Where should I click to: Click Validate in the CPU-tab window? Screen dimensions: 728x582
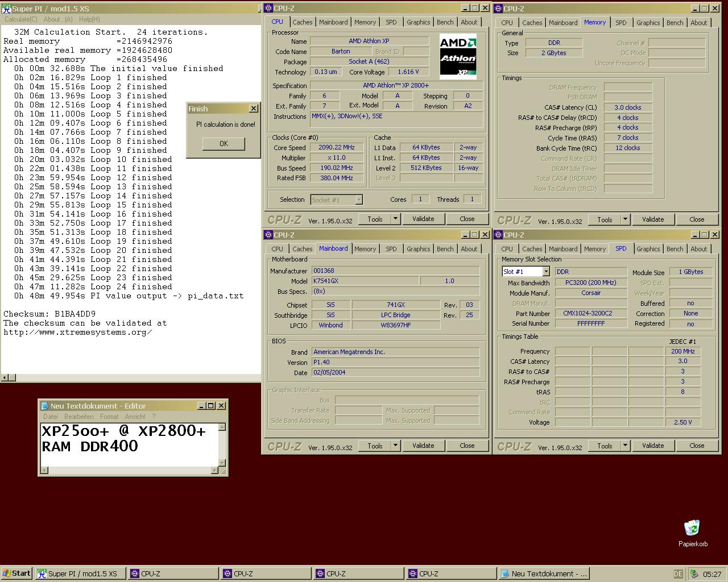tap(423, 219)
